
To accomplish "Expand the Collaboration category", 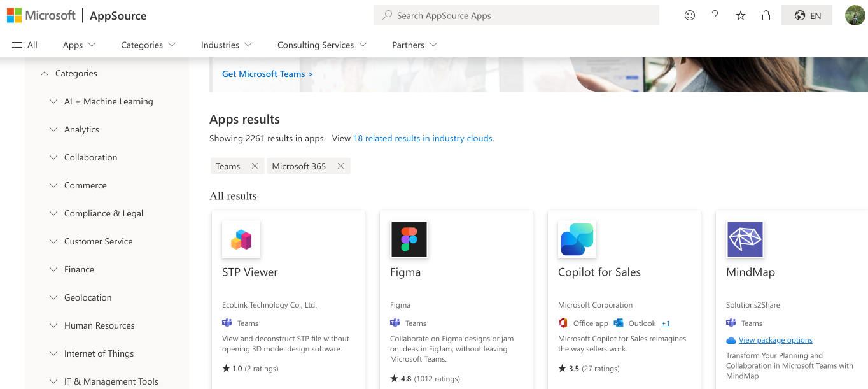I will tap(53, 158).
